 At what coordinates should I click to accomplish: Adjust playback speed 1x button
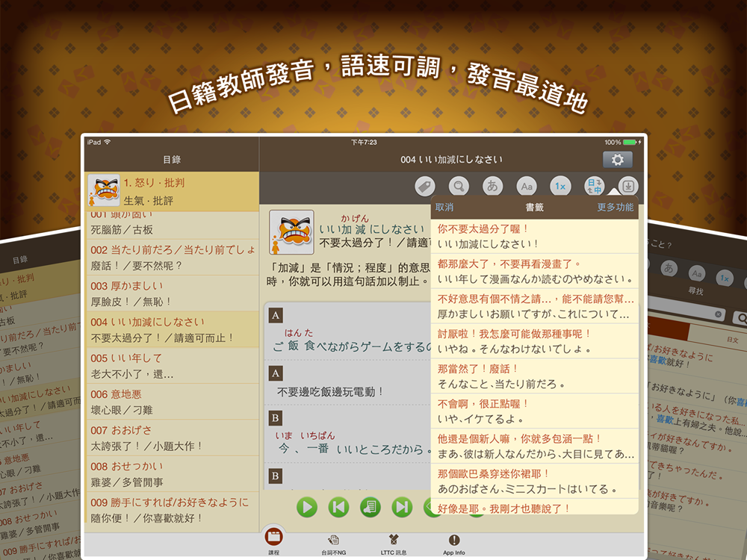[560, 186]
